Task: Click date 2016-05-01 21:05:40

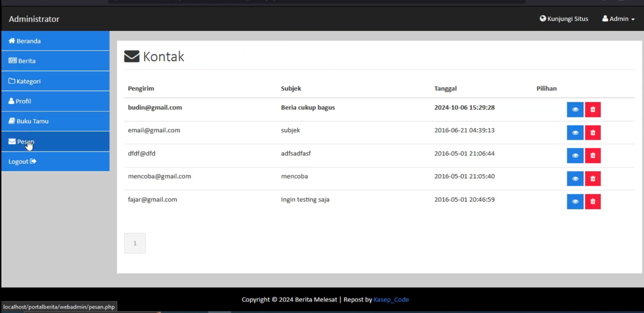Action: click(464, 176)
